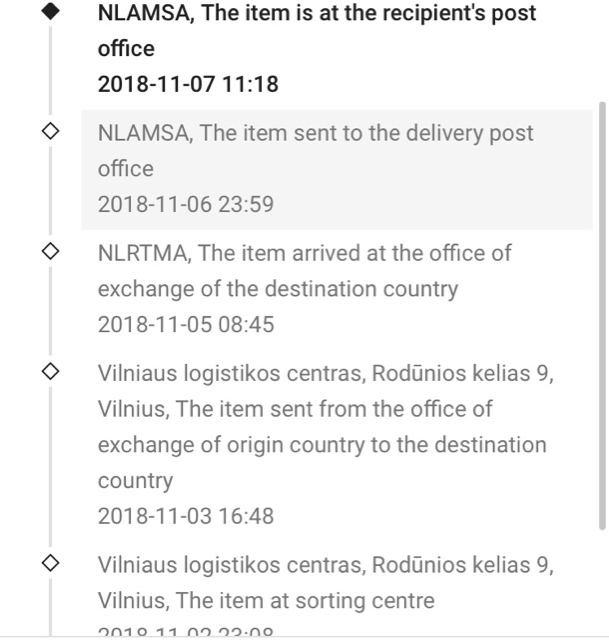Click "Vilniaus logistikos centras" in the sorting centre entry
The width and height of the screenshot is (609, 640).
(229, 565)
